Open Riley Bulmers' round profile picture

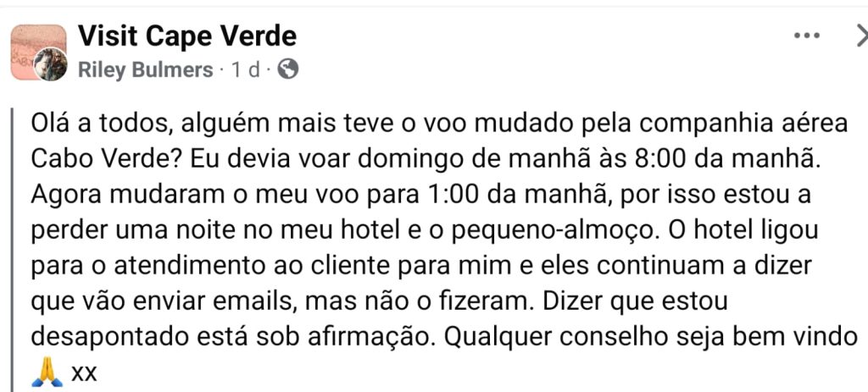(50, 64)
